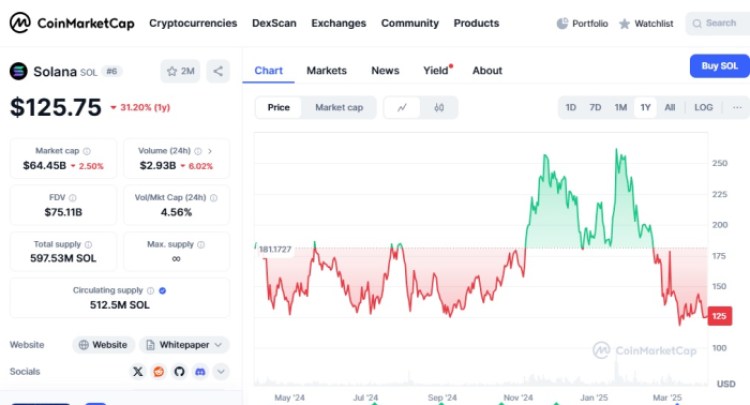Open the Cryptocurrencies menu

[x=193, y=23]
